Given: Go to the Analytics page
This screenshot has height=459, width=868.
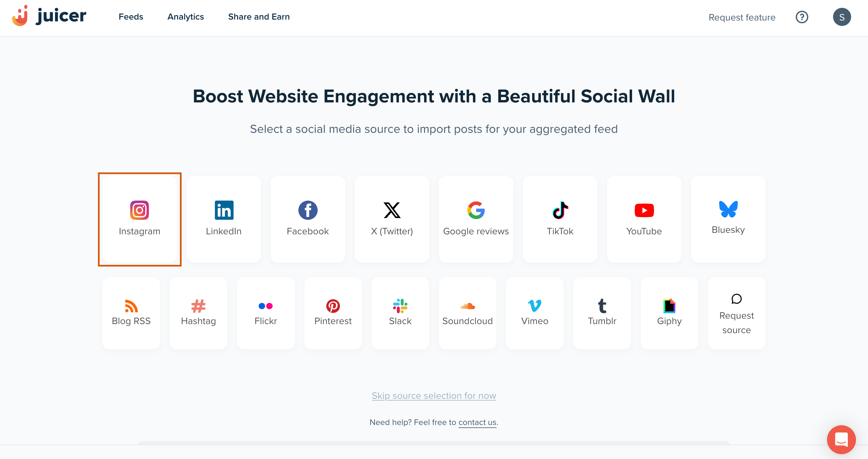Looking at the screenshot, I should (186, 17).
